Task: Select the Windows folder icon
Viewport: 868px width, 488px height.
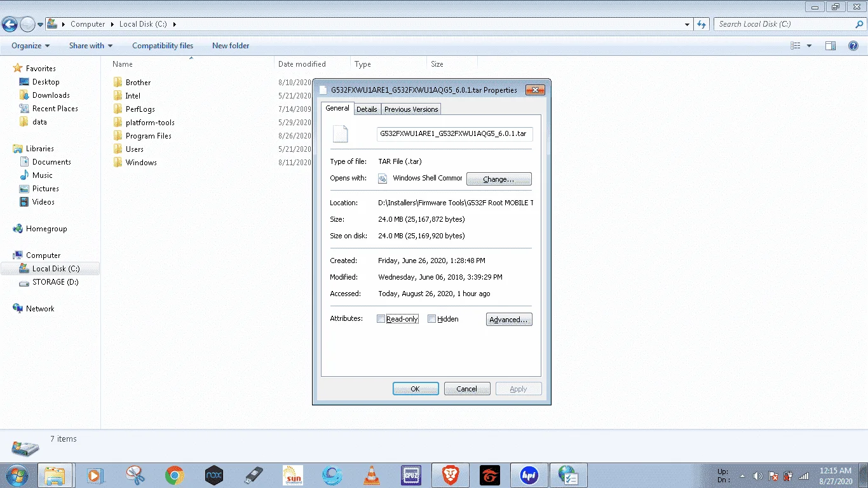Action: [x=118, y=163]
